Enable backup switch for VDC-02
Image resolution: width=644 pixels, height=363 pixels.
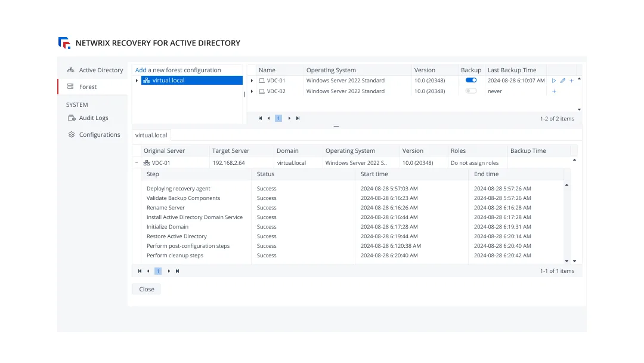[x=471, y=91]
